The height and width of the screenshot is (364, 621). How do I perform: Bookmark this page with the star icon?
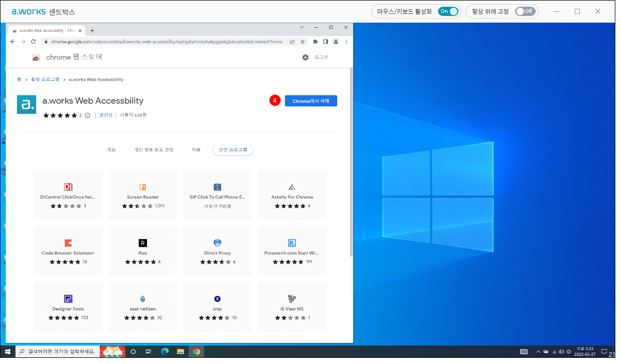[303, 42]
